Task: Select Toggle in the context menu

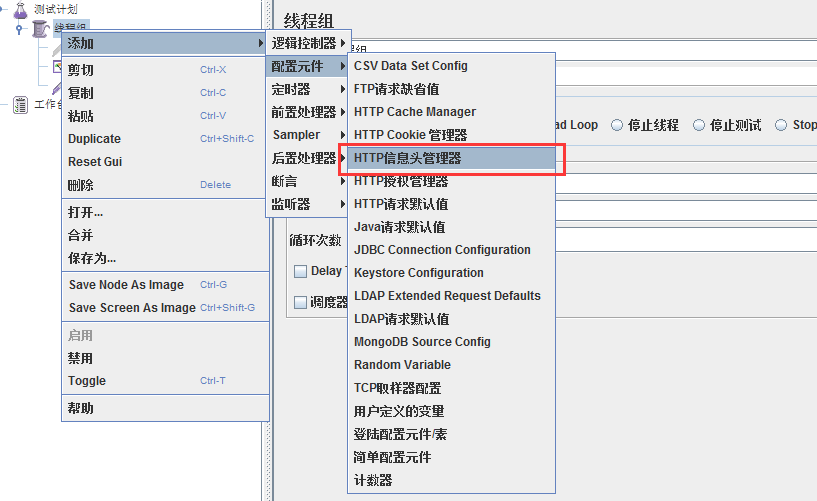Action: point(165,381)
